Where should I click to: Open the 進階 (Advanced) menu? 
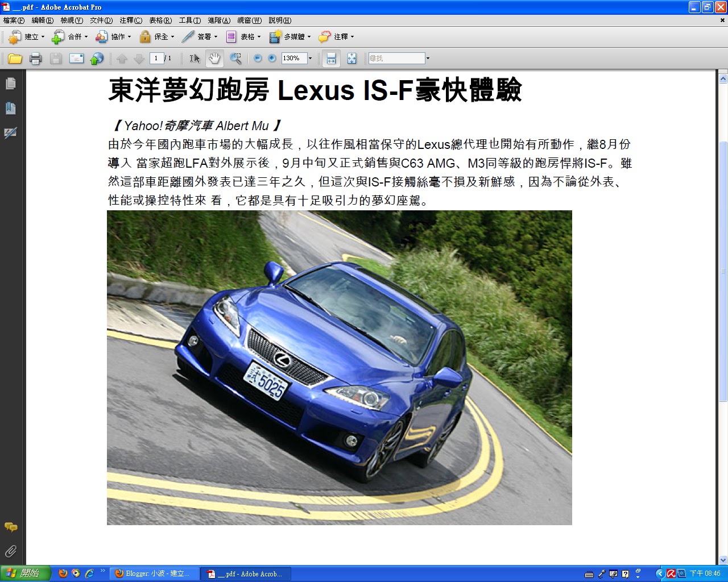click(219, 20)
